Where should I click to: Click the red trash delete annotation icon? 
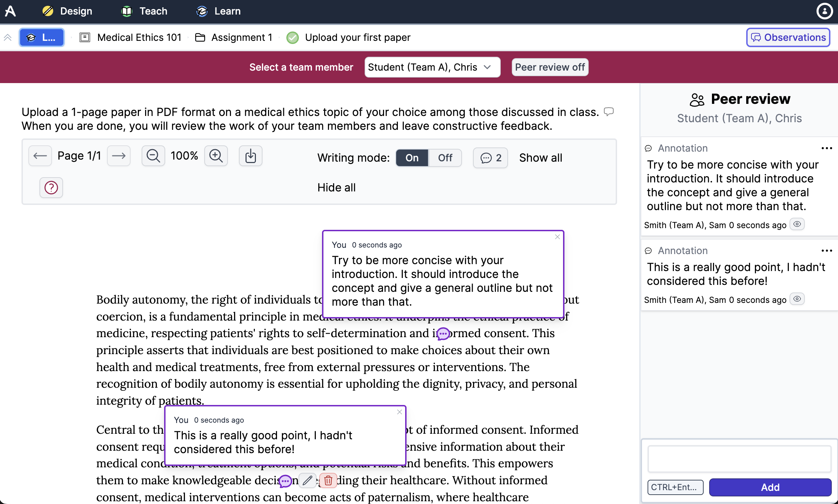pos(328,480)
